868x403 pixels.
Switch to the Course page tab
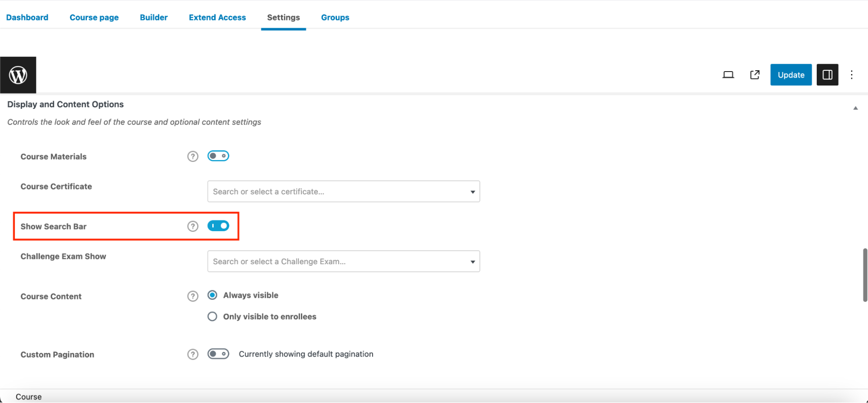pos(94,17)
